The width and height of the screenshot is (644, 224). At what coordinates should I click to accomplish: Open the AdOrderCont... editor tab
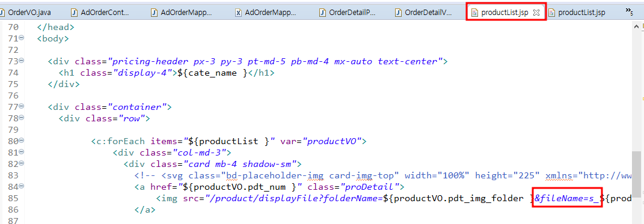(100, 12)
